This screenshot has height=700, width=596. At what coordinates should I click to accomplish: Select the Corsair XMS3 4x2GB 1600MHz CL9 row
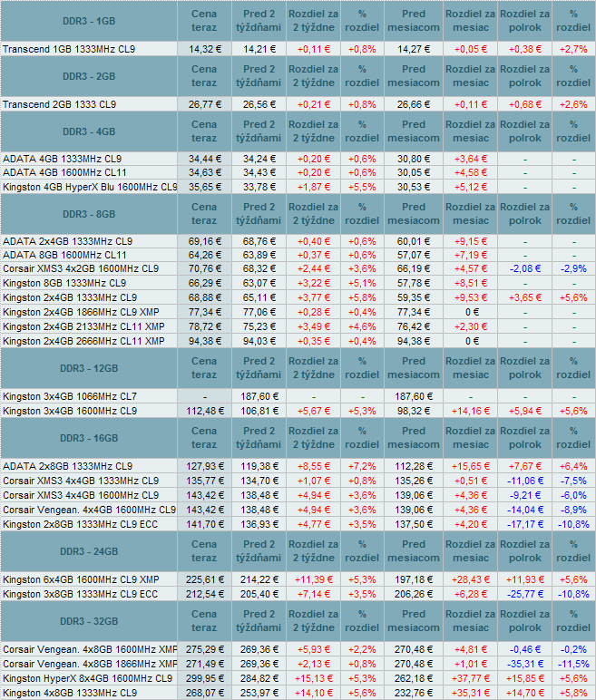[298, 268]
